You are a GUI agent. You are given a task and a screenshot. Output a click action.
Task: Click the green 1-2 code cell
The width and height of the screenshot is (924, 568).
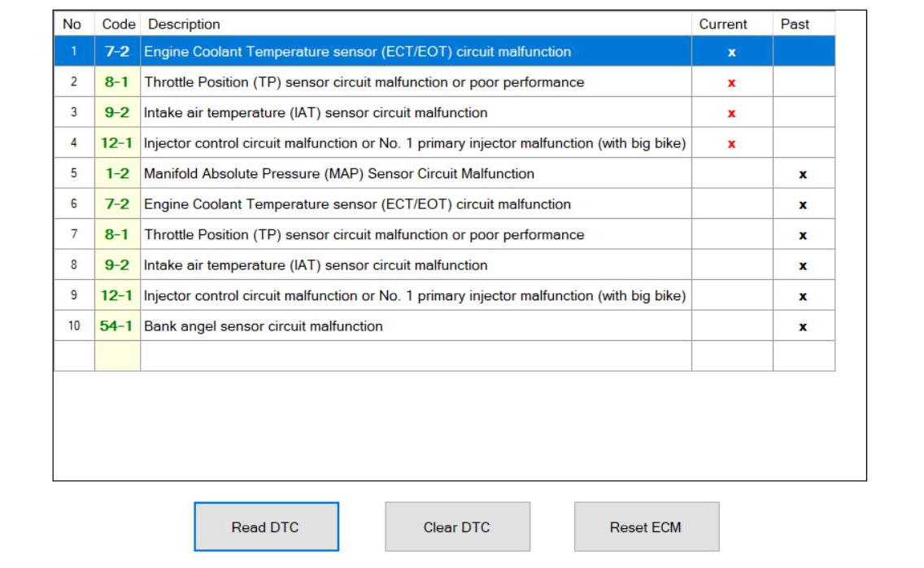click(117, 174)
